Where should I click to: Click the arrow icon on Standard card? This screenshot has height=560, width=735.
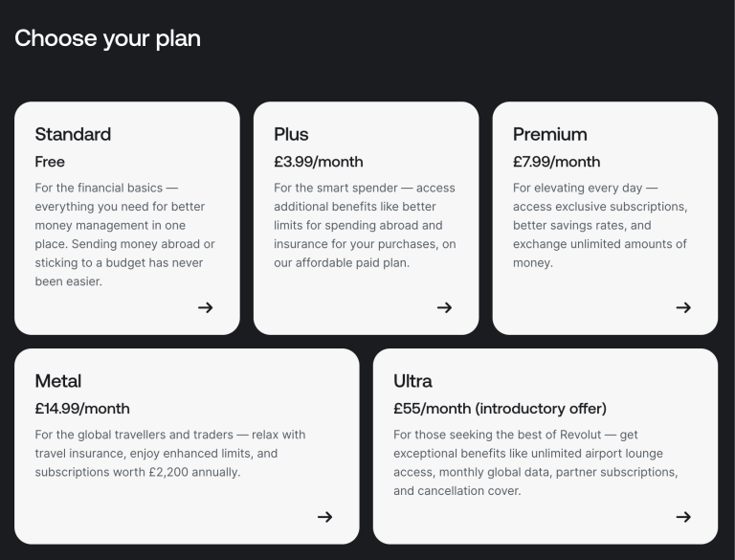pyautogui.click(x=205, y=307)
